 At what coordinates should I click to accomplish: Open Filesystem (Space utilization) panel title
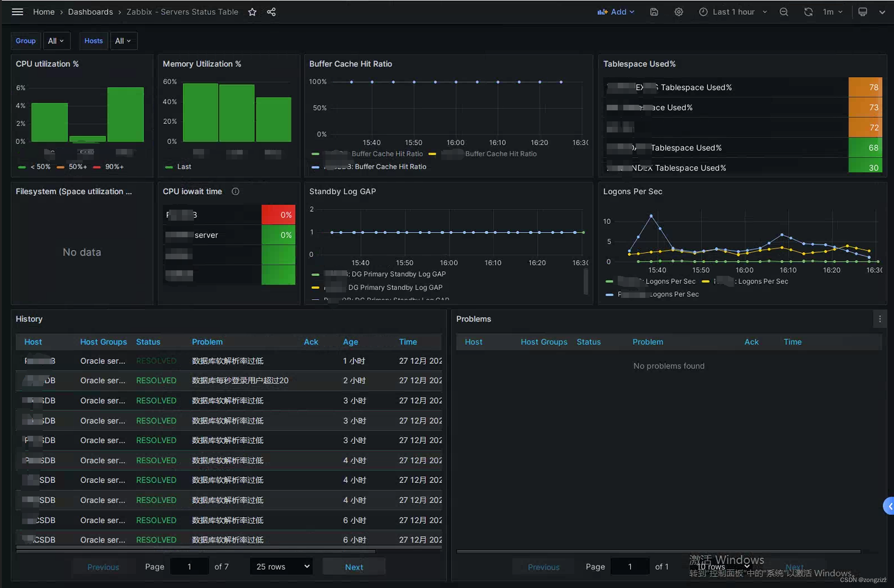[x=74, y=191]
